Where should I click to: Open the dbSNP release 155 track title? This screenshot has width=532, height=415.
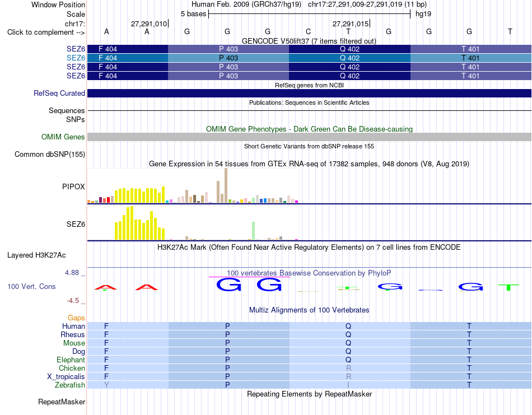(x=309, y=146)
